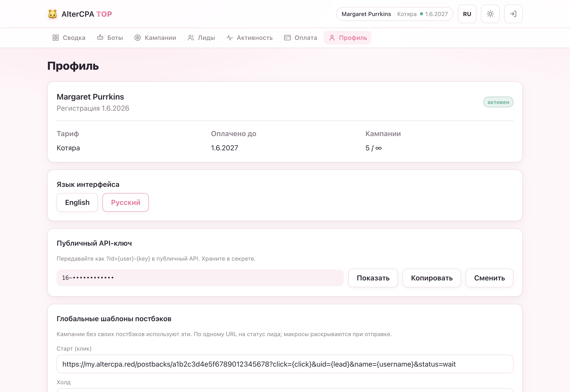Switch language via the RU button

tap(467, 14)
